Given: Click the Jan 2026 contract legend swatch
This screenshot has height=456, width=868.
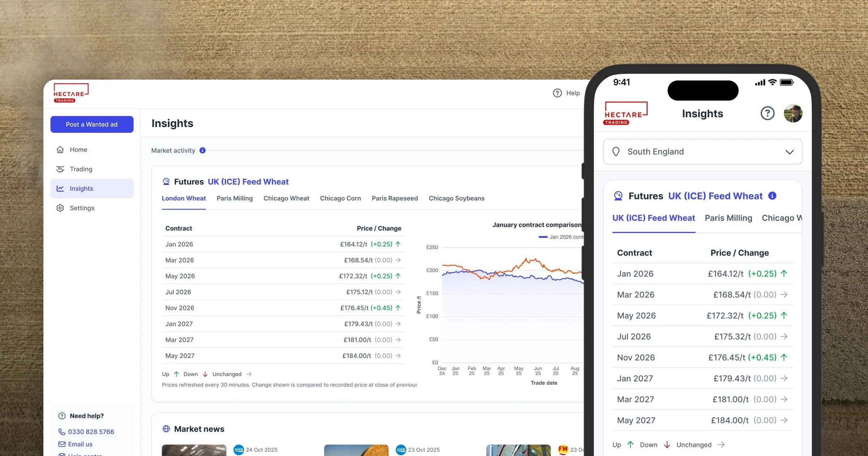Looking at the screenshot, I should tap(543, 237).
